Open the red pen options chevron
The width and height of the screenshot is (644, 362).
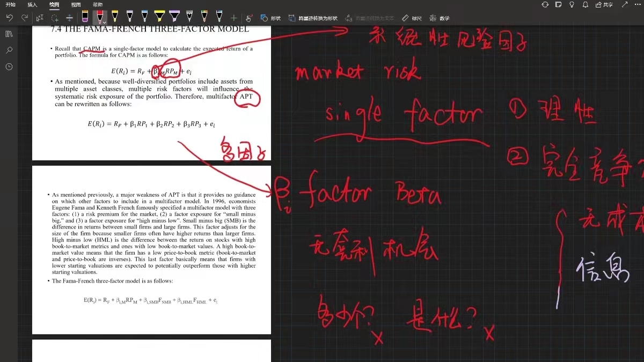(x=104, y=22)
